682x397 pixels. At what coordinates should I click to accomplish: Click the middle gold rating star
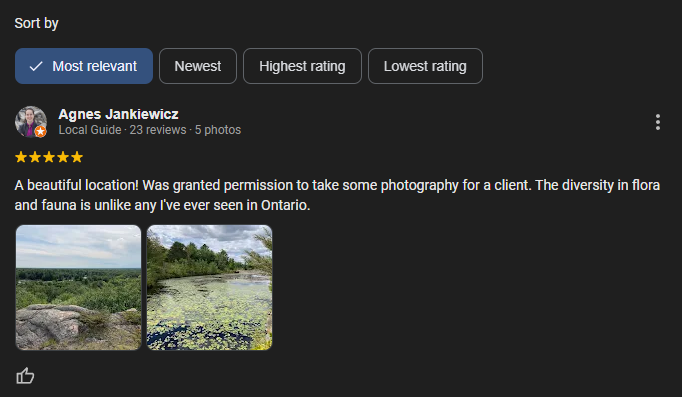pyautogui.click(x=49, y=157)
